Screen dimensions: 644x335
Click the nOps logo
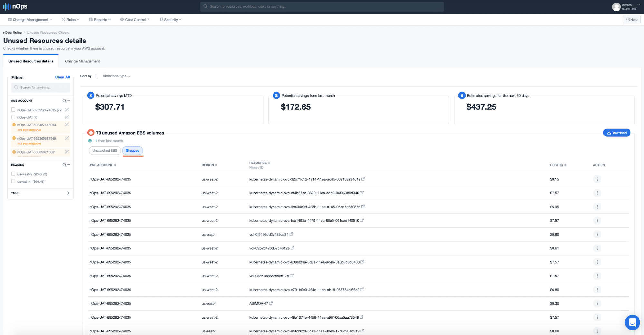point(15,6)
